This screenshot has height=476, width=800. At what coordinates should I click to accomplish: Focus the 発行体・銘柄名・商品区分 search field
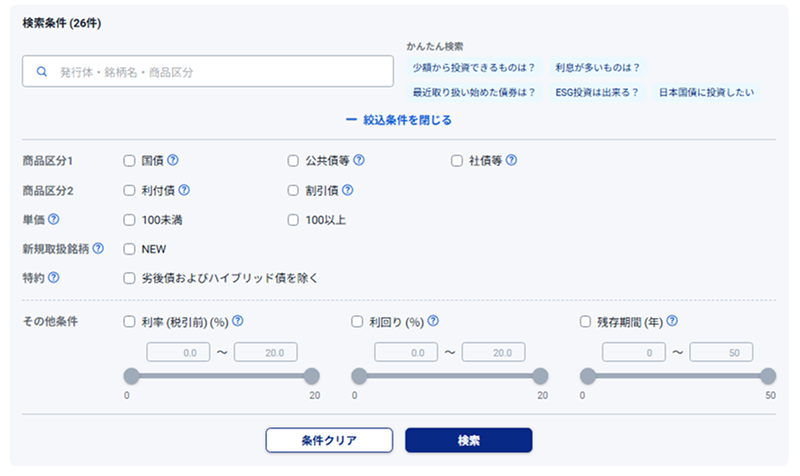tap(208, 72)
